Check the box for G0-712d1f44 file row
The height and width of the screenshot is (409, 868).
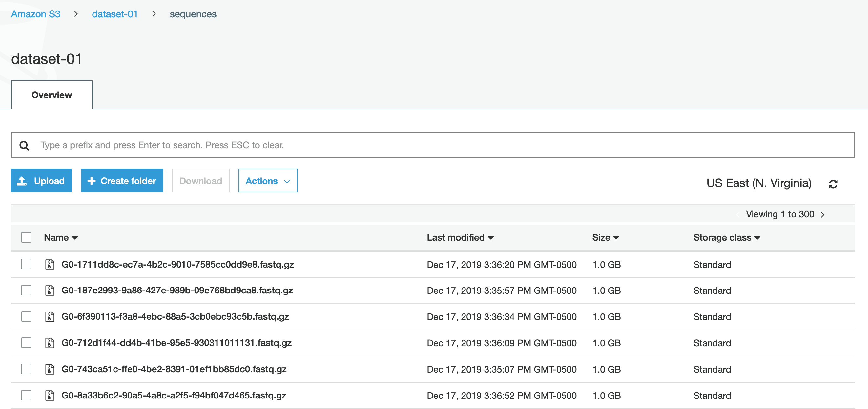click(26, 343)
